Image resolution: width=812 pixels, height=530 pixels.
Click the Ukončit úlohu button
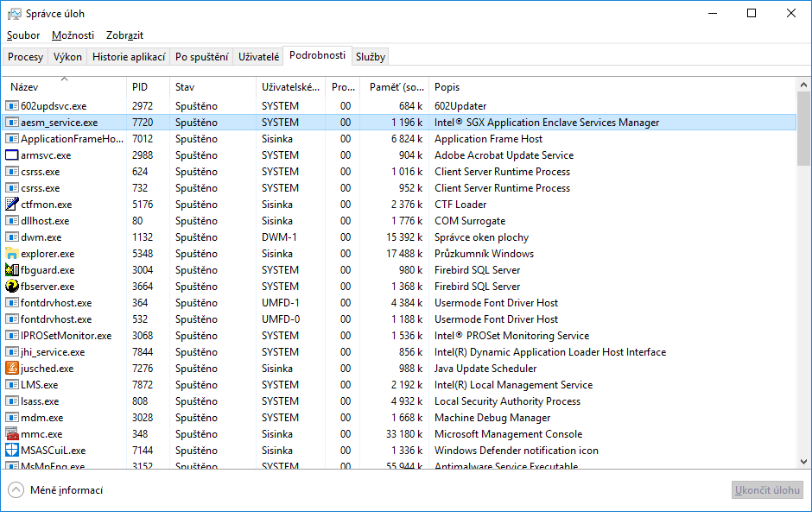click(x=766, y=490)
